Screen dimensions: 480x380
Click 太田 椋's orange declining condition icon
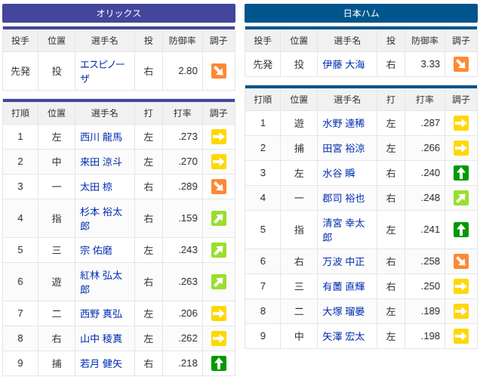point(219,187)
